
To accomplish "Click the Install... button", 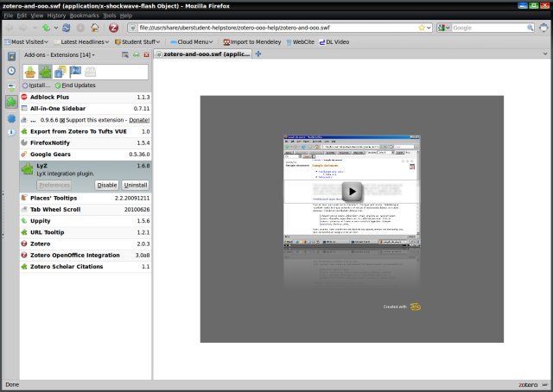I will point(36,85).
